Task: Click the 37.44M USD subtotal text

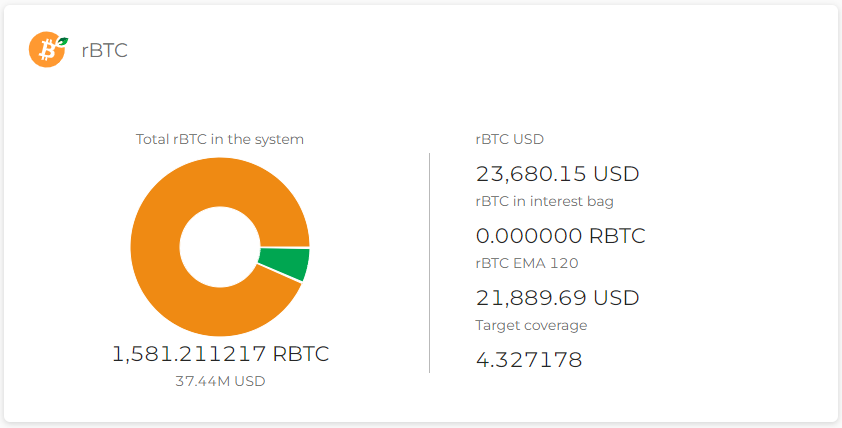Action: click(220, 381)
